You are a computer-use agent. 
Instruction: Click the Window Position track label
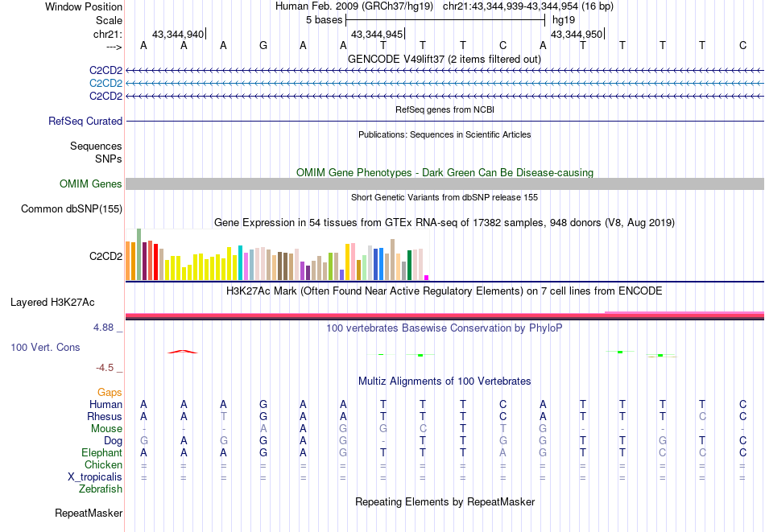coord(84,6)
